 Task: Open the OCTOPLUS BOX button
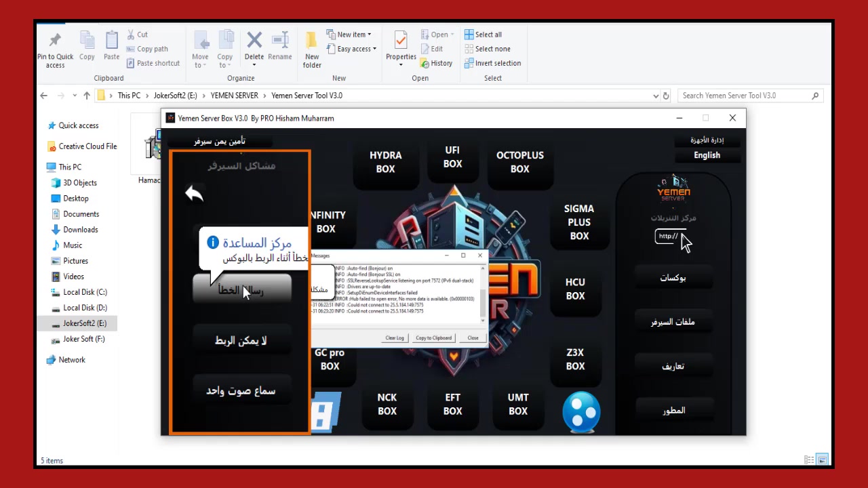[519, 162]
